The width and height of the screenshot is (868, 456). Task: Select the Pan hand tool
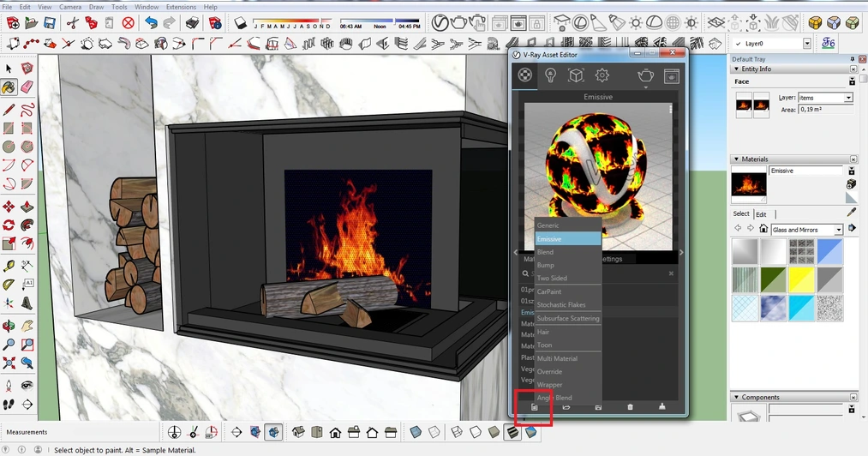27,326
